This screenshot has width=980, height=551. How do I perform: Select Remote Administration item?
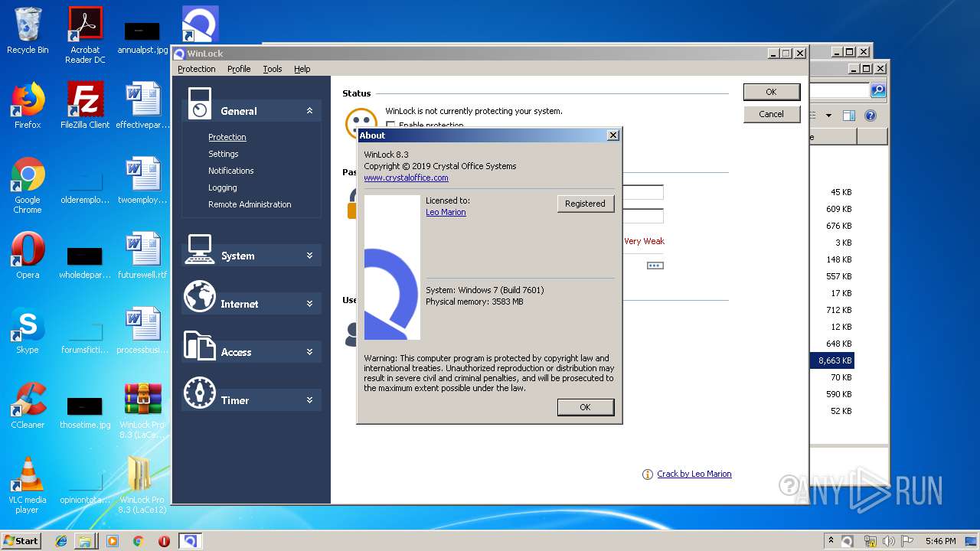pyautogui.click(x=250, y=204)
